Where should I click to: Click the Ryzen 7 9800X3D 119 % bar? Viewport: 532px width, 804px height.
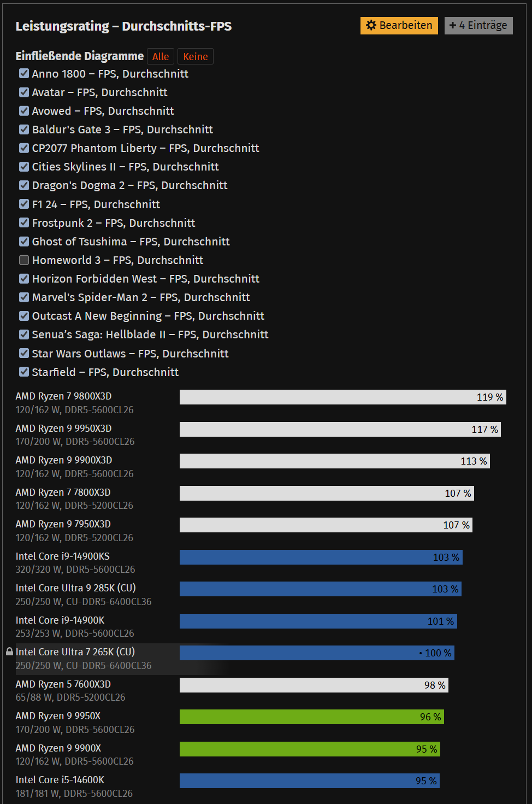pyautogui.click(x=343, y=397)
